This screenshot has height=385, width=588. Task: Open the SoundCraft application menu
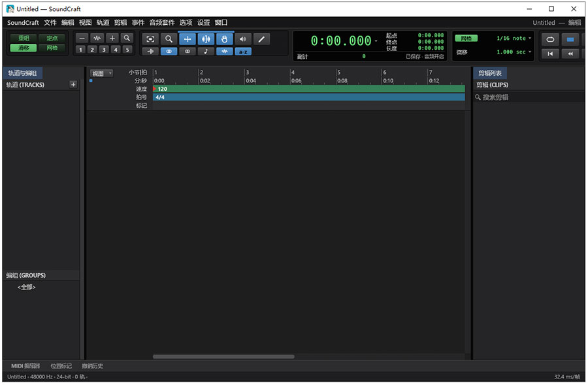pyautogui.click(x=23, y=22)
